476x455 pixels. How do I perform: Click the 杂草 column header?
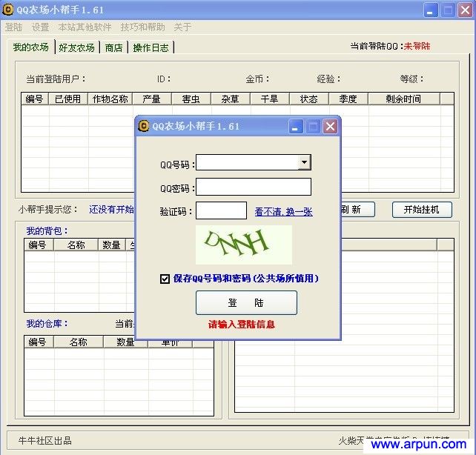[230, 99]
